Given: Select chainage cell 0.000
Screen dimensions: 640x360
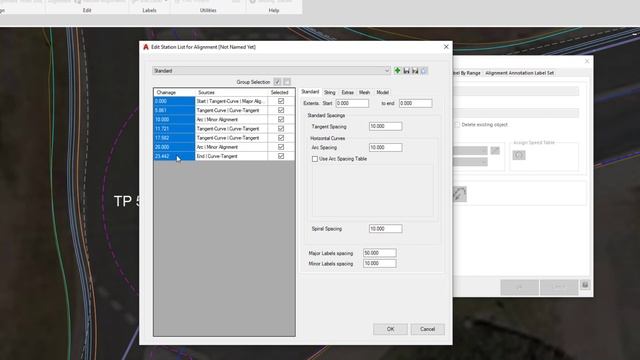Looking at the screenshot, I should pyautogui.click(x=174, y=101).
